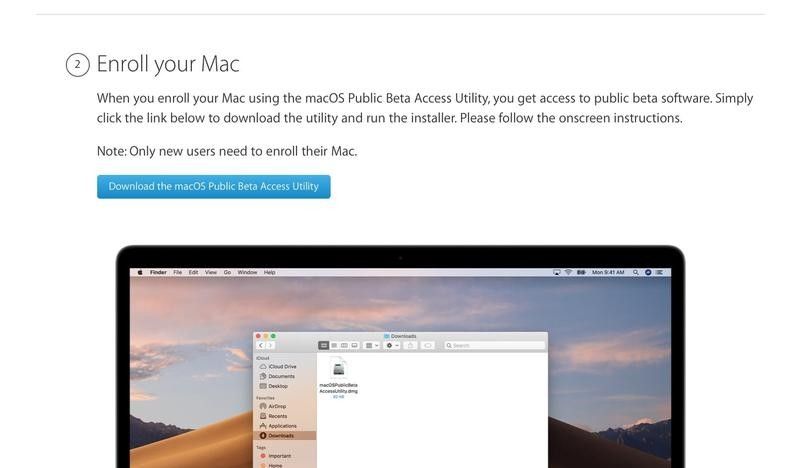
Task: Click the Wi-Fi status icon
Action: click(x=568, y=273)
